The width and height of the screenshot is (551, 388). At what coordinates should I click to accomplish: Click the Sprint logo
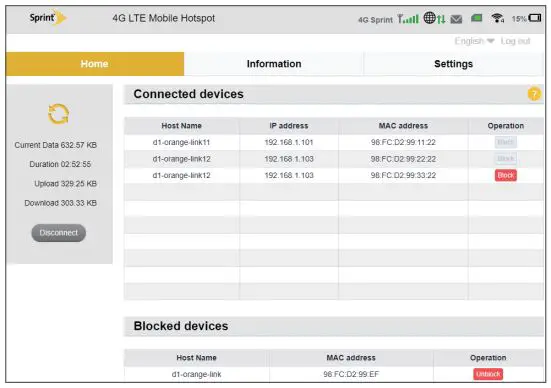(47, 18)
